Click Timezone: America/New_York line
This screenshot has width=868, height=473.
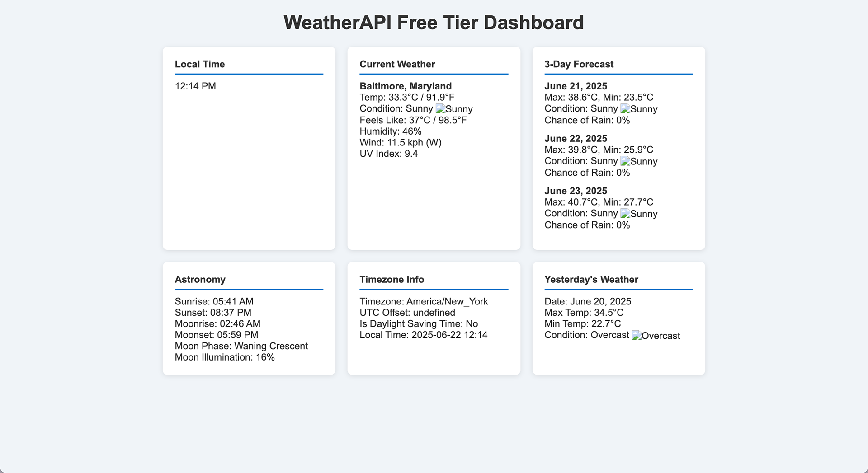[424, 301]
